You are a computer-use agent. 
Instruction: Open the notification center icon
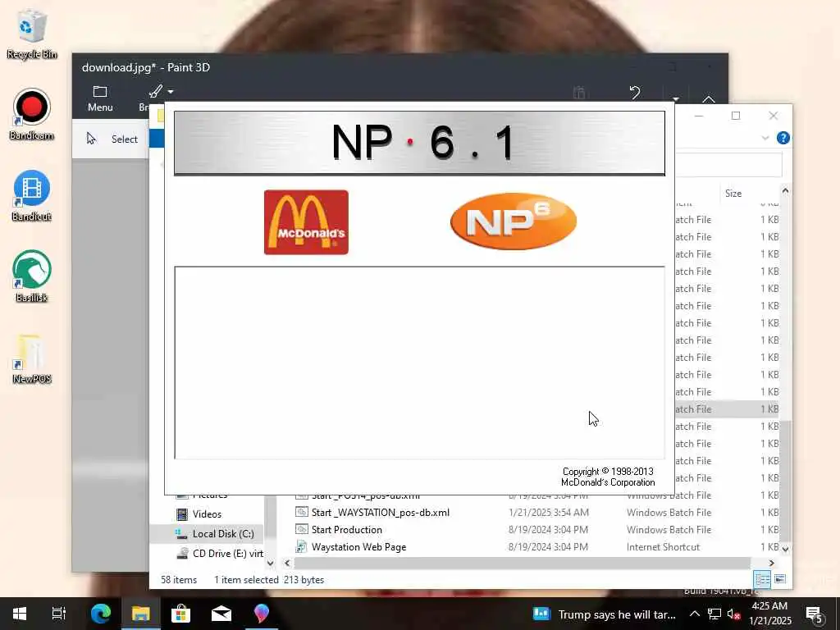coord(814,614)
